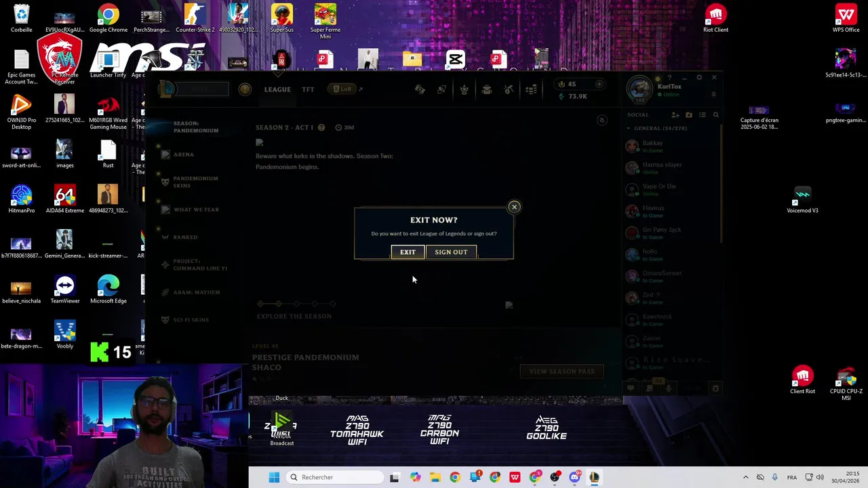
Task: Open the friends list options icon
Action: (703, 115)
